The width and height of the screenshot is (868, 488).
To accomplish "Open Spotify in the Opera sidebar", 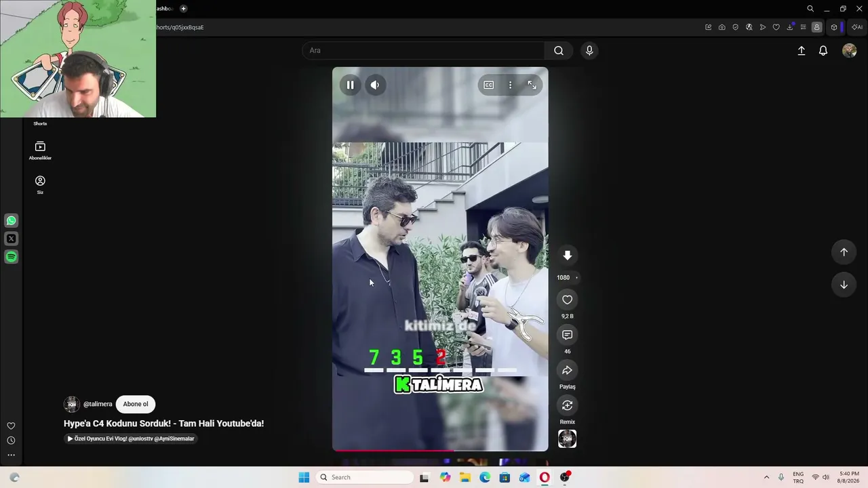I will pyautogui.click(x=11, y=257).
